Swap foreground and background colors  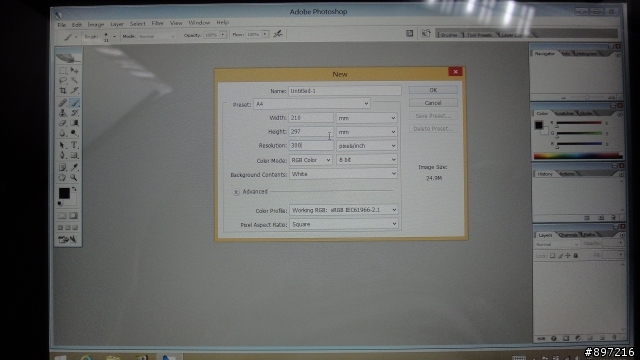coord(74,189)
